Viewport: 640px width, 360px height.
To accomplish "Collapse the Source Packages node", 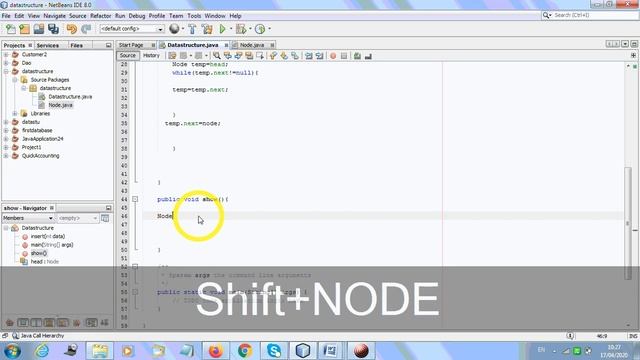I will [x=15, y=80].
